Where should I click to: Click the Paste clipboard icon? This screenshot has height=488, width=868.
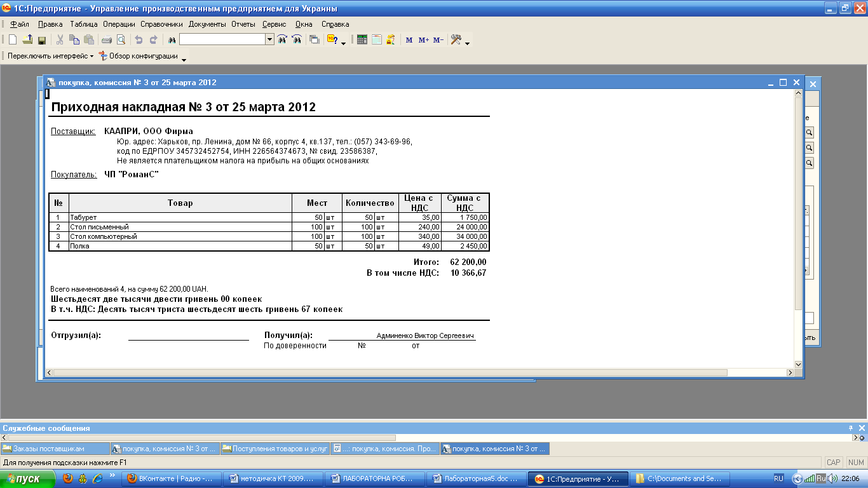click(89, 39)
